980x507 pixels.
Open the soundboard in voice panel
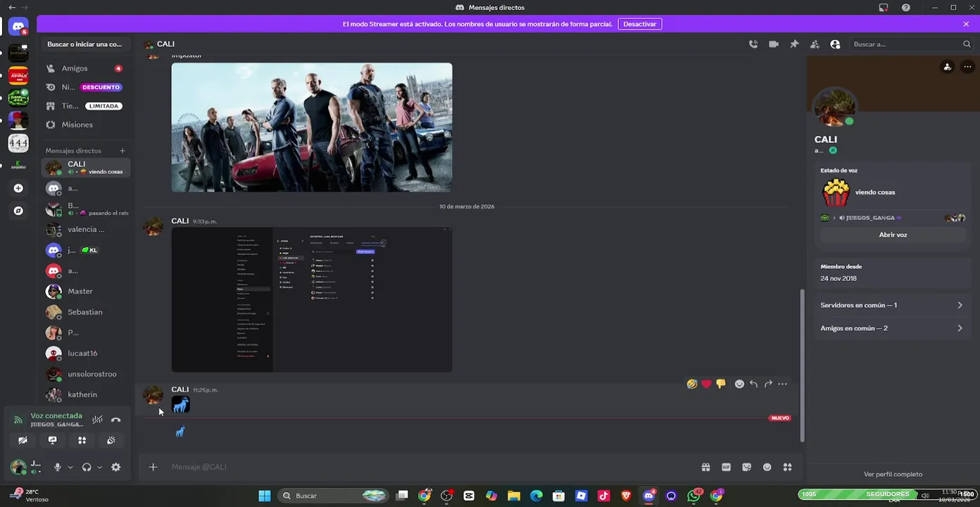click(111, 440)
